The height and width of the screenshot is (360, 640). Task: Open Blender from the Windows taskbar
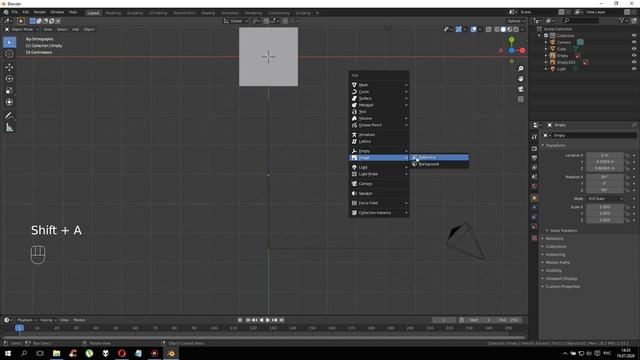(171, 353)
